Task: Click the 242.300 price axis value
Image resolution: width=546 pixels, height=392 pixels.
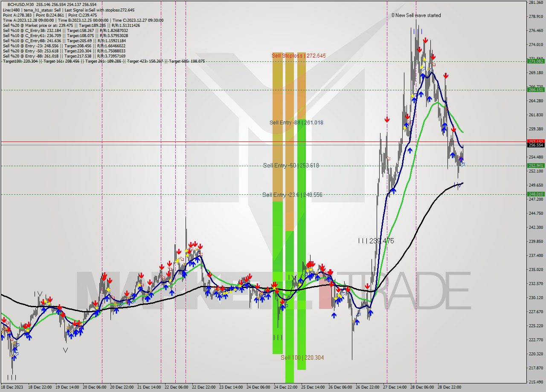Action: click(536, 228)
